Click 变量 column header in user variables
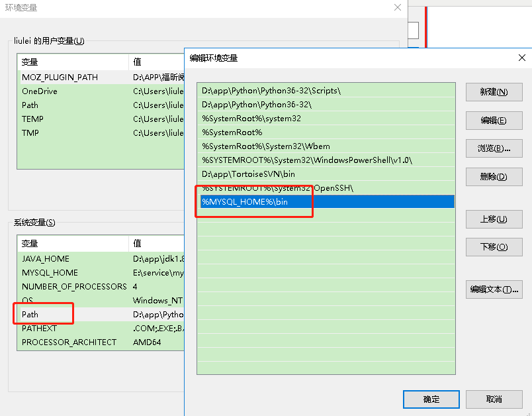 73,62
